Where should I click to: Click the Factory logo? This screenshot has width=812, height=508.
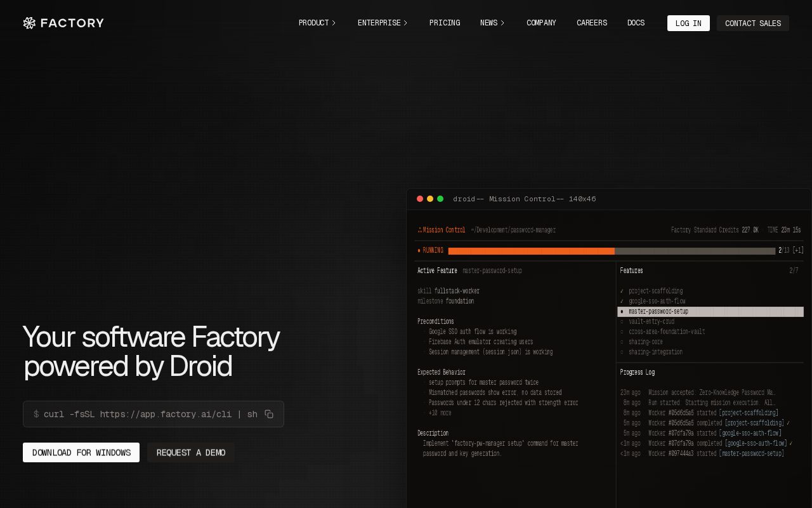(63, 23)
